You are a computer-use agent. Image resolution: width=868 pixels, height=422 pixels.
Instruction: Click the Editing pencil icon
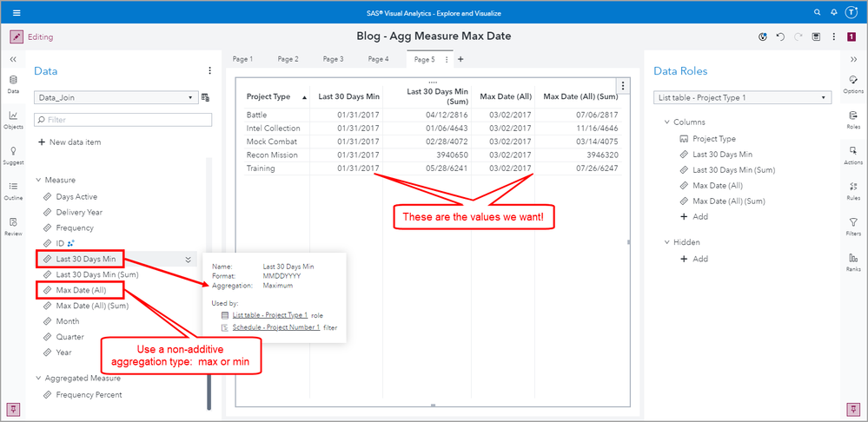(x=17, y=37)
